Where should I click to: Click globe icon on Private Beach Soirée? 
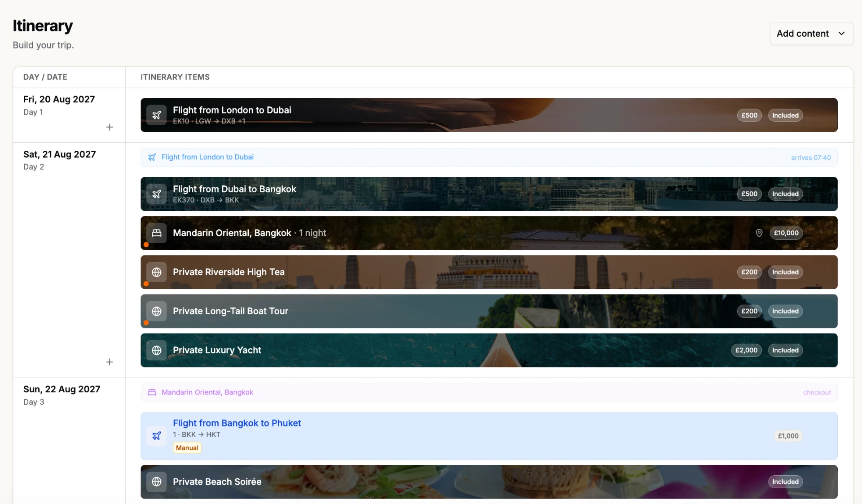(157, 482)
